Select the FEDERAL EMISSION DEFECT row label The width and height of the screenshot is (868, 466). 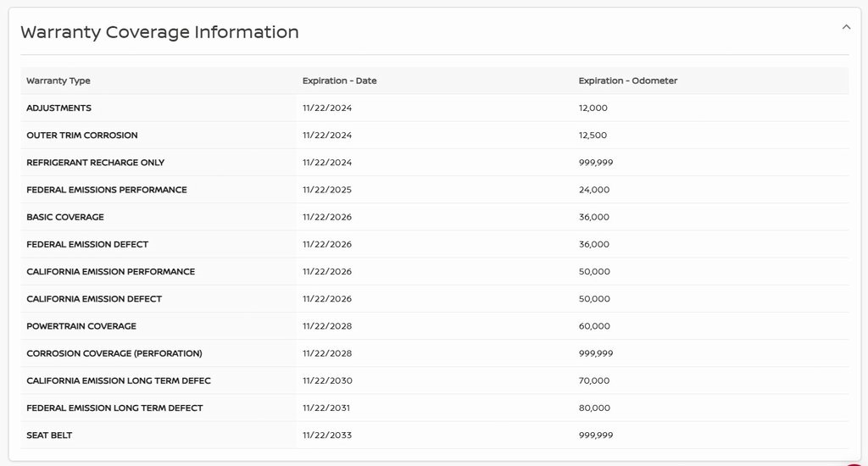tap(87, 244)
